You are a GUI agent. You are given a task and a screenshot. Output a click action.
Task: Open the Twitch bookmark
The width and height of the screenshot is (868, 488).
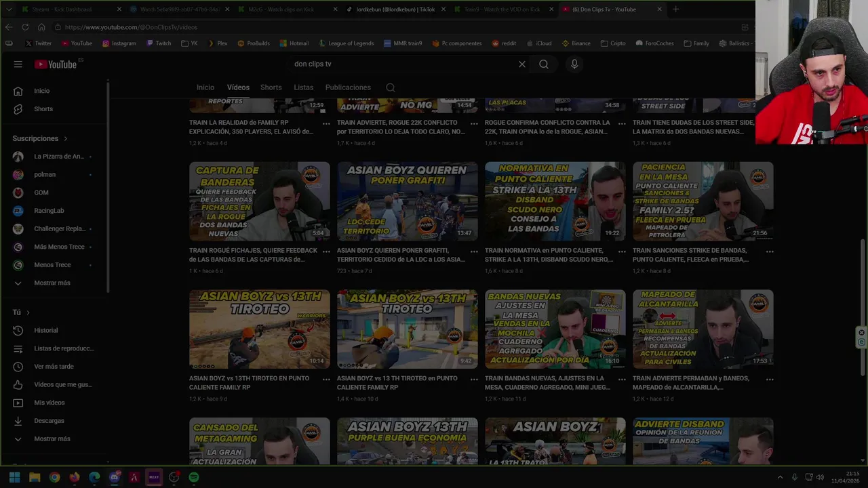click(x=159, y=43)
